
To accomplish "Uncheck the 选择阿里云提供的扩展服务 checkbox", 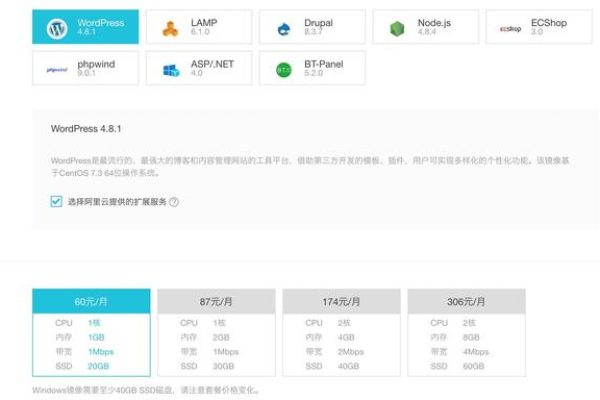I will (x=56, y=201).
